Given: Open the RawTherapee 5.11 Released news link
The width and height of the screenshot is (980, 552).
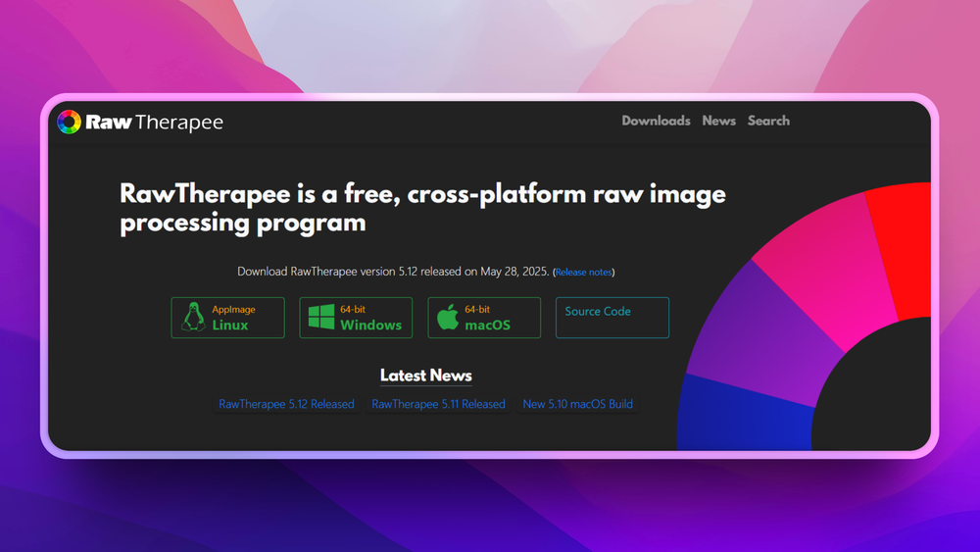Looking at the screenshot, I should [x=438, y=404].
